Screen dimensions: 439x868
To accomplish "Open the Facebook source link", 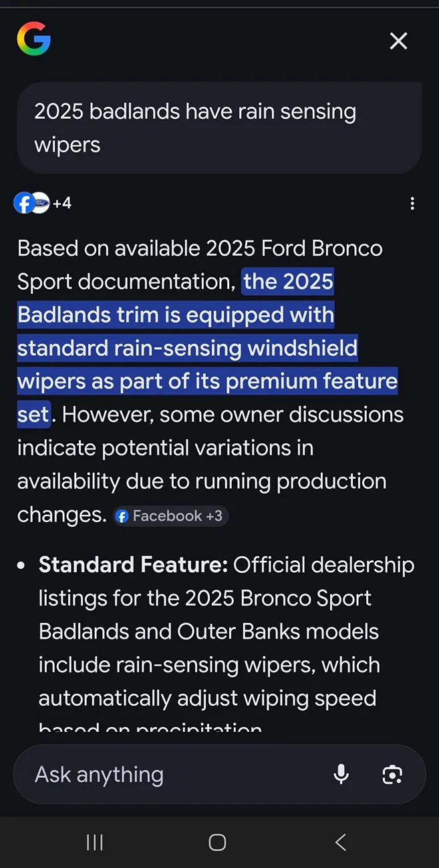I will pyautogui.click(x=23, y=202).
